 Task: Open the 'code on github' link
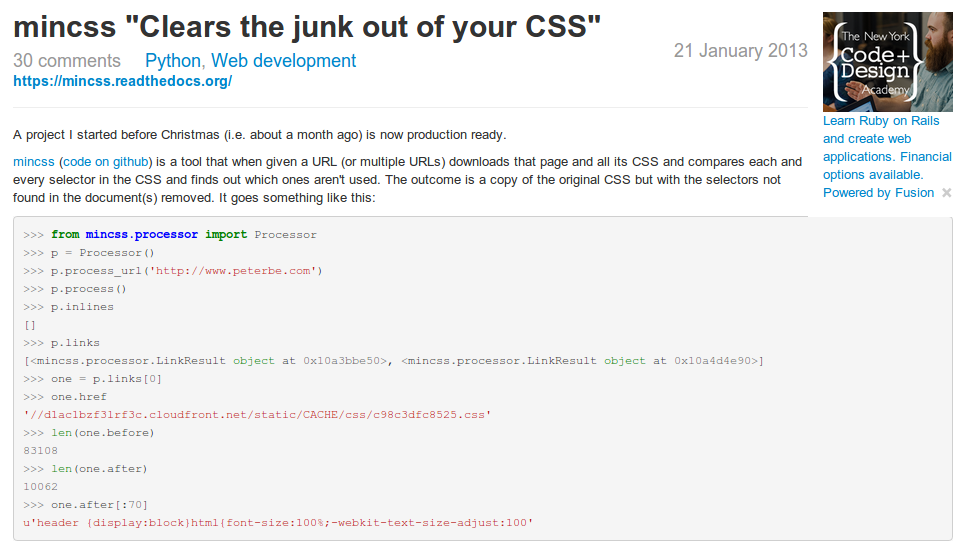tap(106, 162)
